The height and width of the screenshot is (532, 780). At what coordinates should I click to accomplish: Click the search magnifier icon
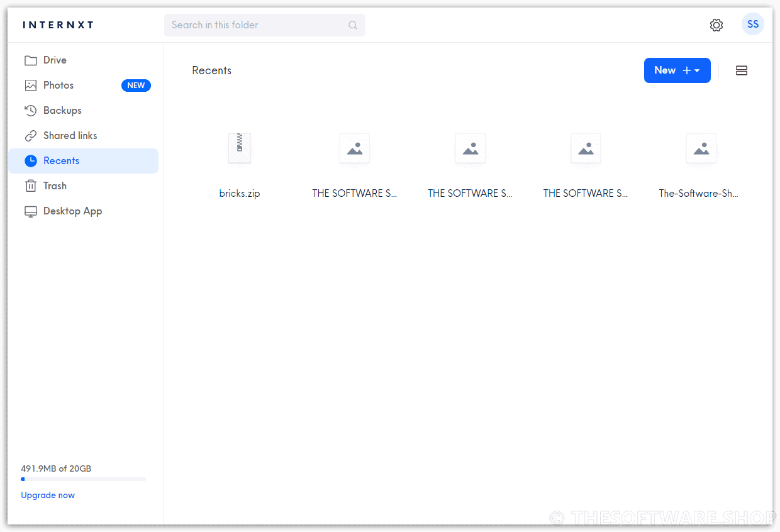(353, 25)
